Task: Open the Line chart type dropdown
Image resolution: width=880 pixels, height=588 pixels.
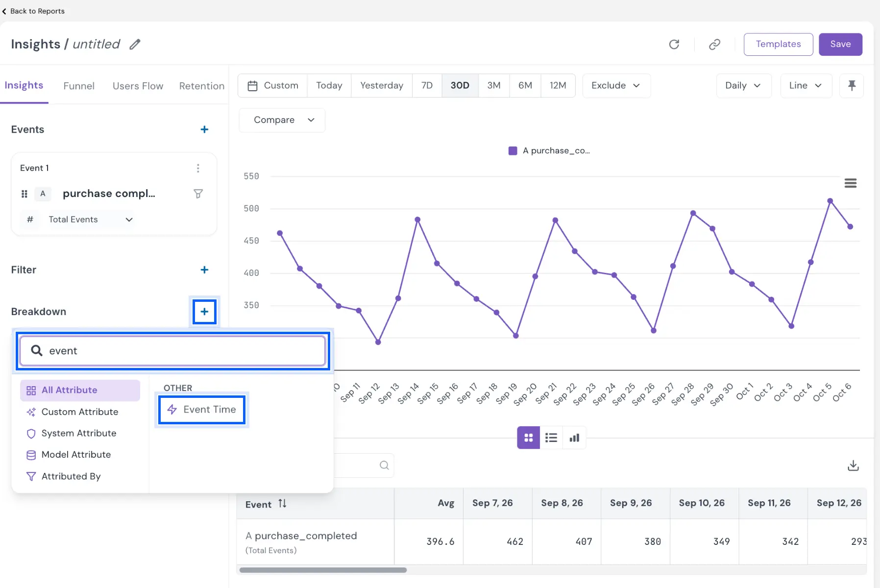Action: pos(806,86)
